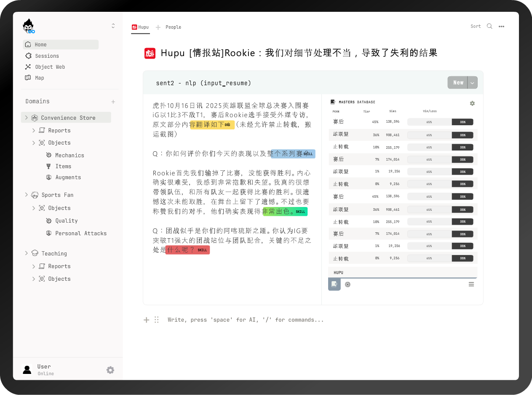Toggle the 35% Win/Loss switch on the first row
532x395 pixels.
click(x=462, y=122)
